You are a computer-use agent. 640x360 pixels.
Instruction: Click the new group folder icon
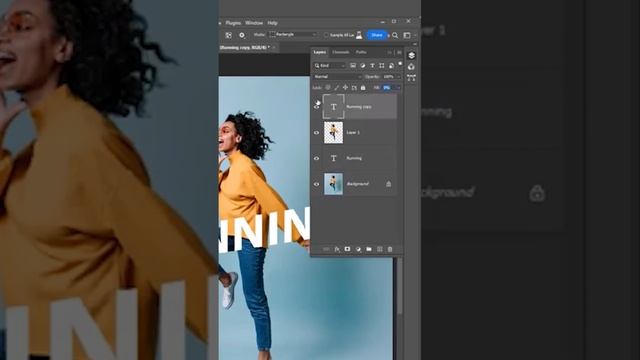point(369,249)
